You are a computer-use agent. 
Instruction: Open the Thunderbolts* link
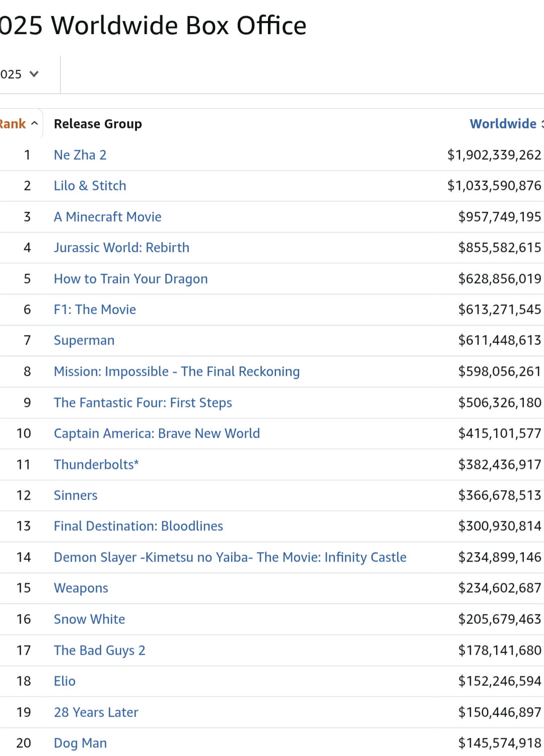[96, 465]
